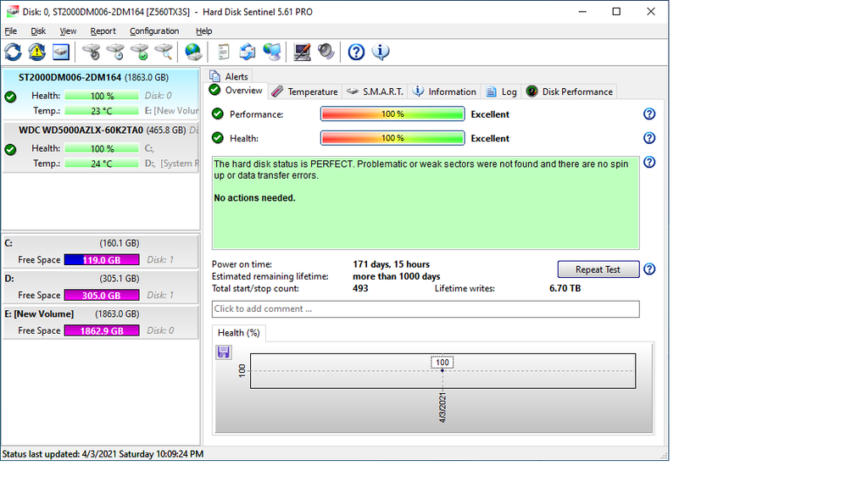Open the View menu
This screenshot has height=488, width=868.
pos(68,31)
